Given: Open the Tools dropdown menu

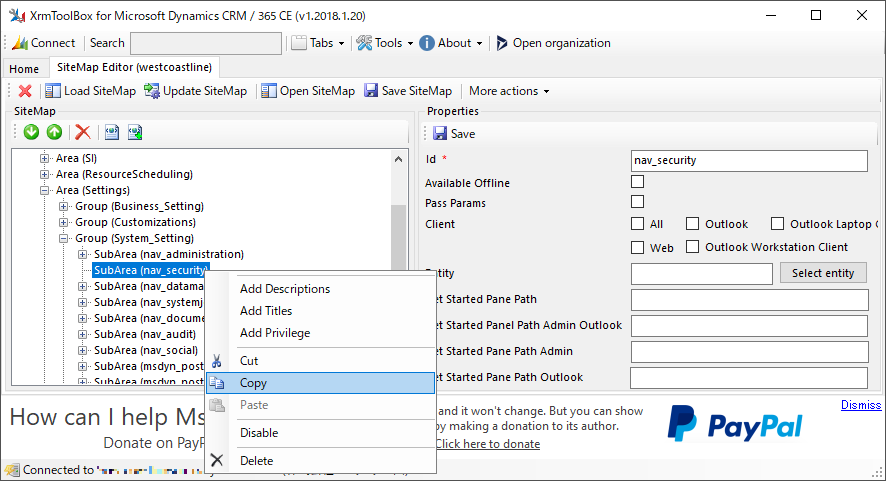Looking at the screenshot, I should [x=385, y=43].
